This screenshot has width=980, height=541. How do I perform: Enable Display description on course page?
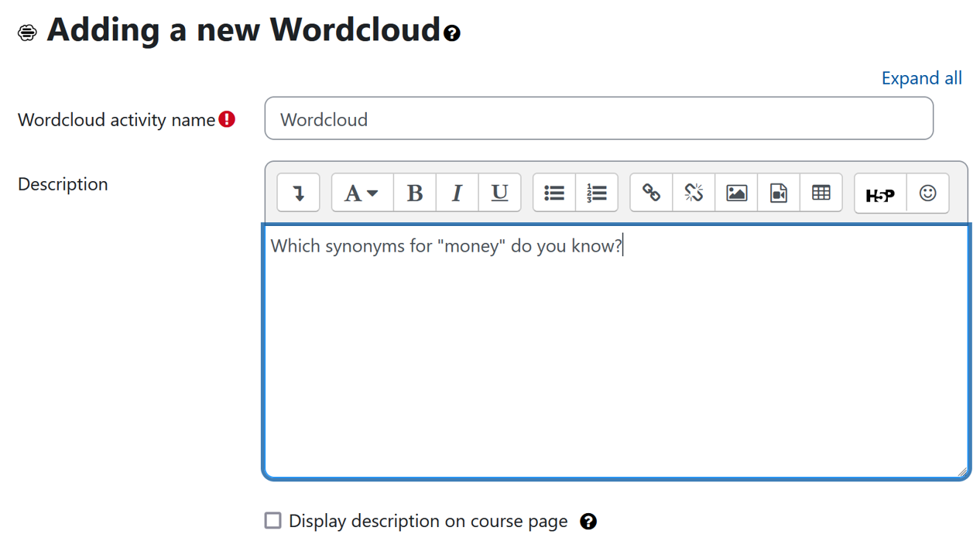coord(273,521)
